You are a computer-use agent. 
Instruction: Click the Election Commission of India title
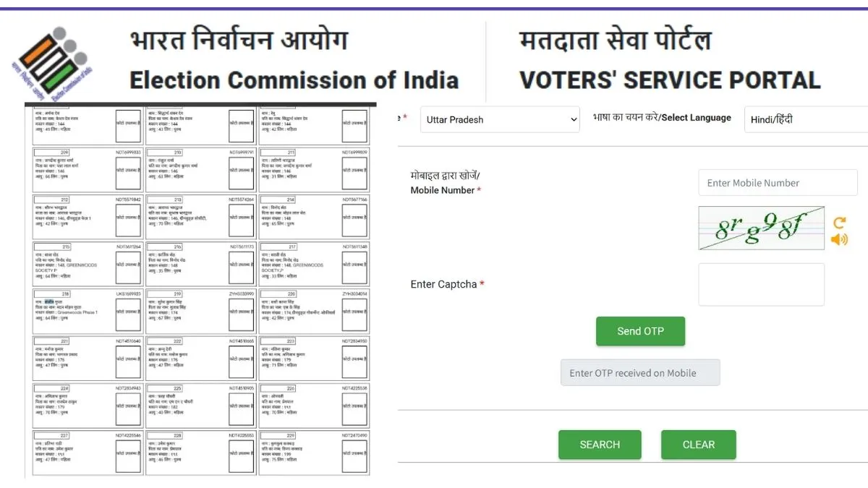tap(294, 80)
